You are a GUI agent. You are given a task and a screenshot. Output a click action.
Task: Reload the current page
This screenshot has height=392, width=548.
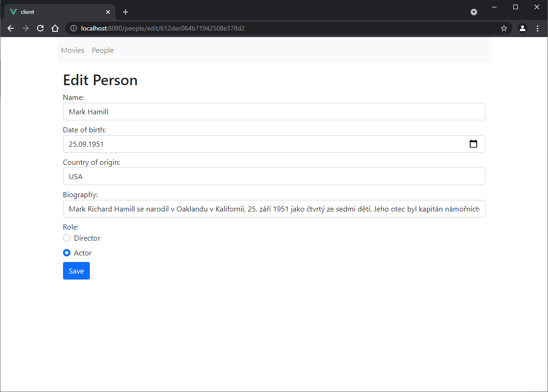[40, 28]
